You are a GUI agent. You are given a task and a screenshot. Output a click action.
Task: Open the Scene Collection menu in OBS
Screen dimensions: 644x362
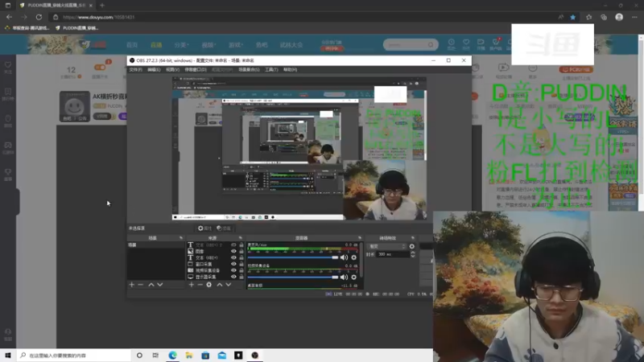pos(249,70)
